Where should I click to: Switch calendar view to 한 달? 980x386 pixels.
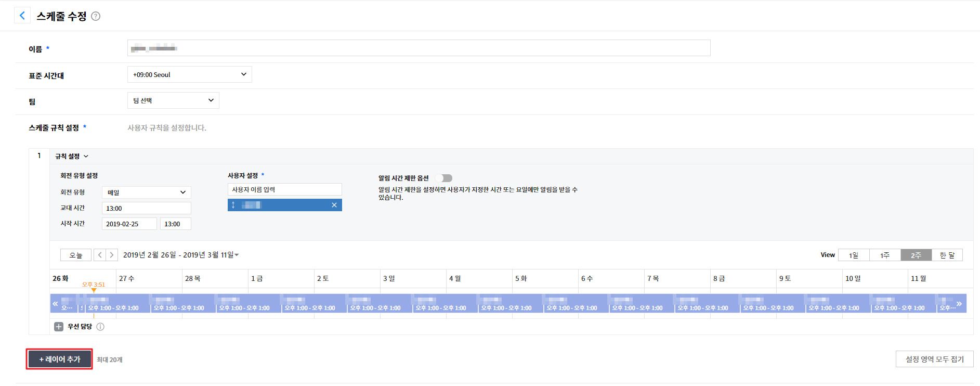point(947,255)
